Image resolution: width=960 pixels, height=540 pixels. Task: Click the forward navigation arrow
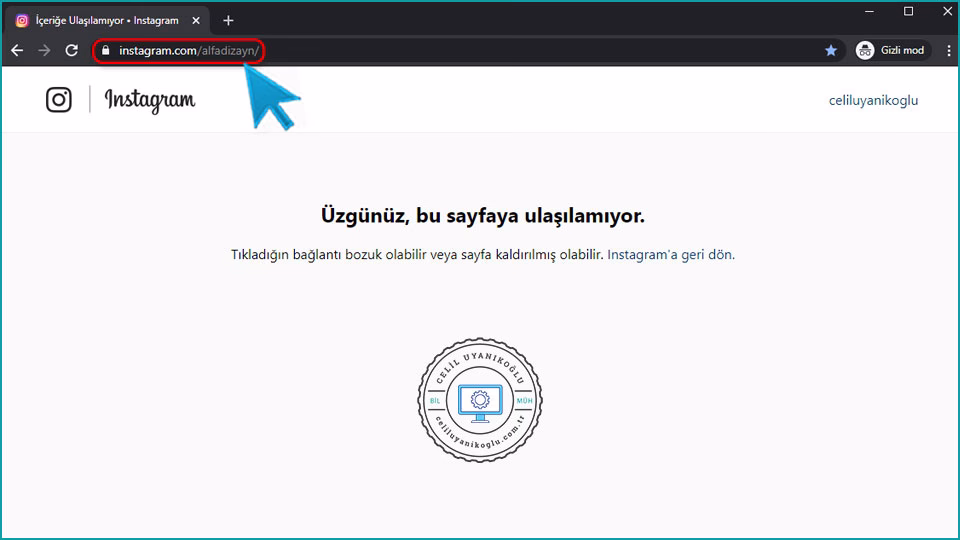44,50
